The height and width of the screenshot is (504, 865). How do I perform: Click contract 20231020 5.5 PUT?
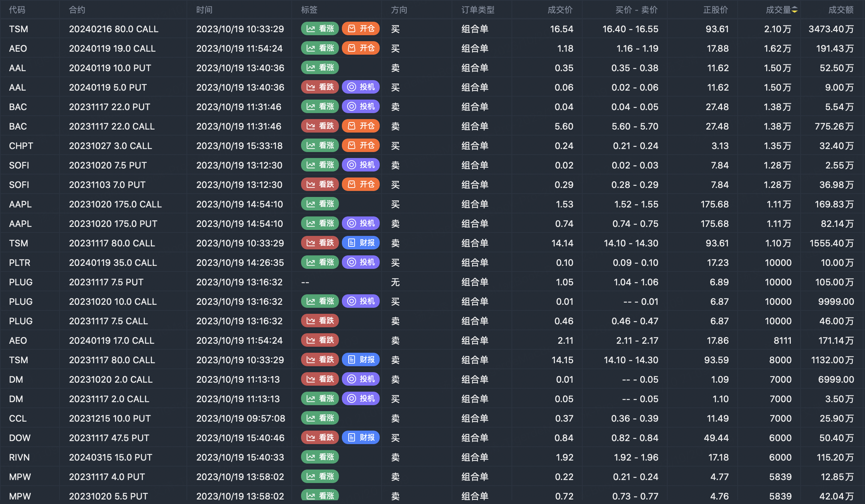109,496
